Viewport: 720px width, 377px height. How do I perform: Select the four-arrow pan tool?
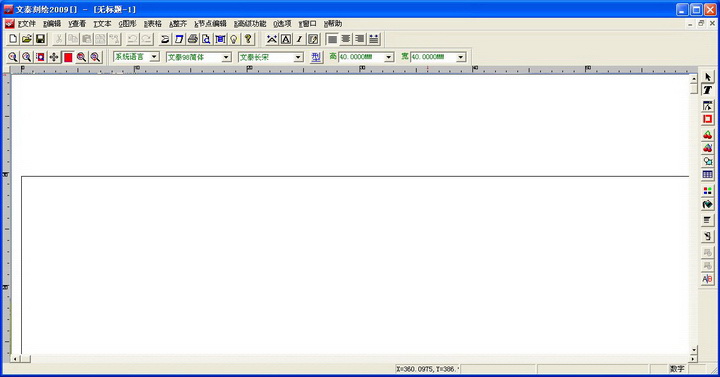[54, 57]
